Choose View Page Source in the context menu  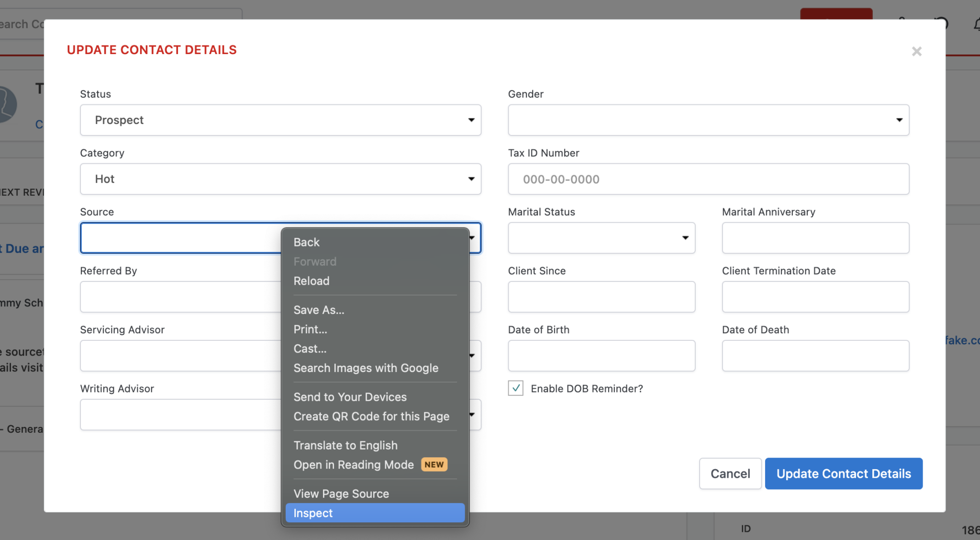point(341,494)
